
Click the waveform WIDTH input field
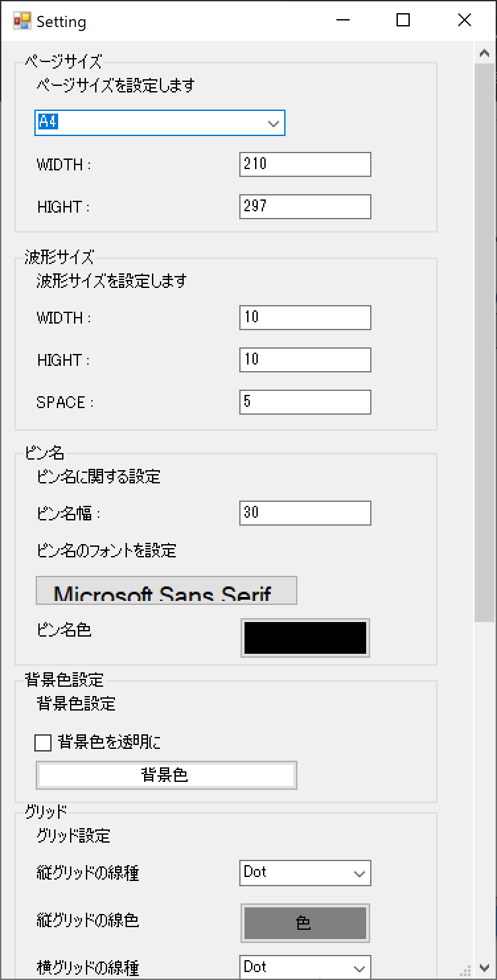click(305, 318)
